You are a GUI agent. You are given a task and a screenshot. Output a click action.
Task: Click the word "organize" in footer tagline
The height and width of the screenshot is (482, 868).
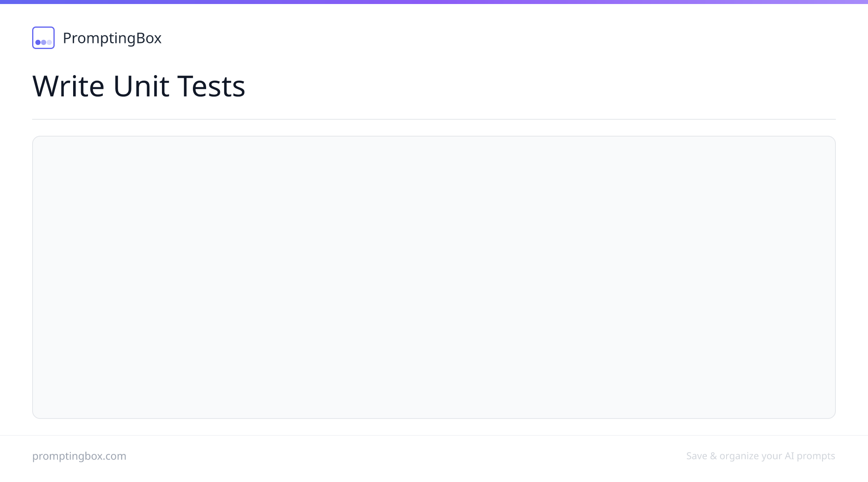tap(739, 456)
